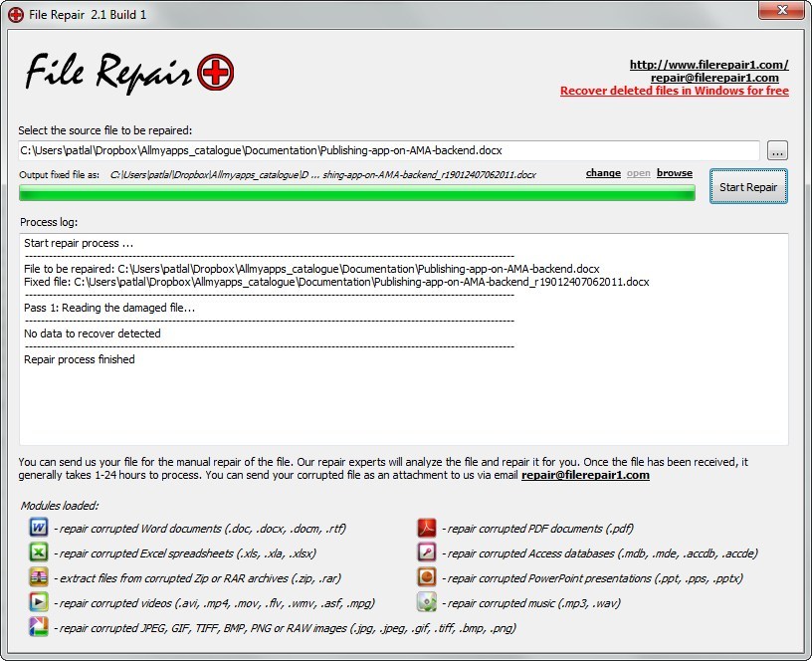The width and height of the screenshot is (812, 661).
Task: Close the File Repair window
Action: [781, 10]
